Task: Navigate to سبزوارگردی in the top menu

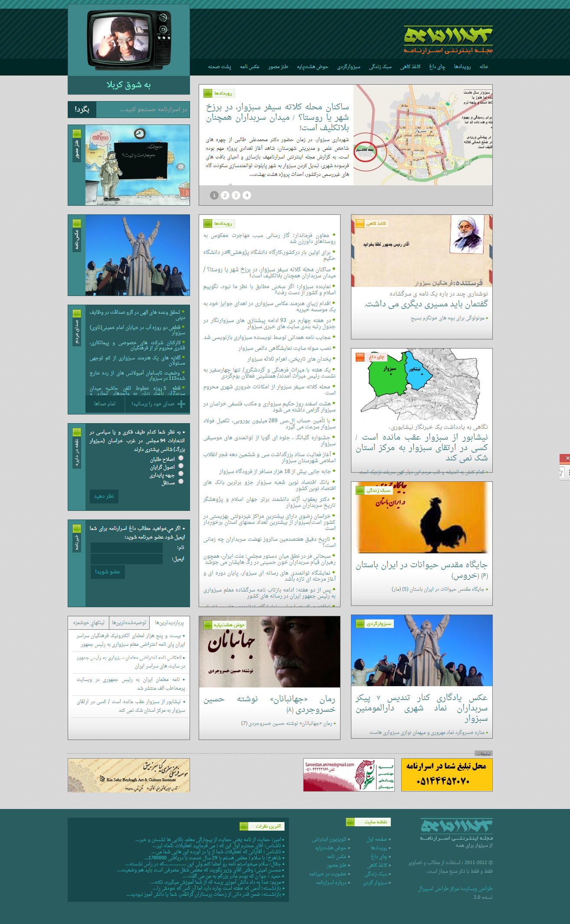Action: [x=349, y=66]
